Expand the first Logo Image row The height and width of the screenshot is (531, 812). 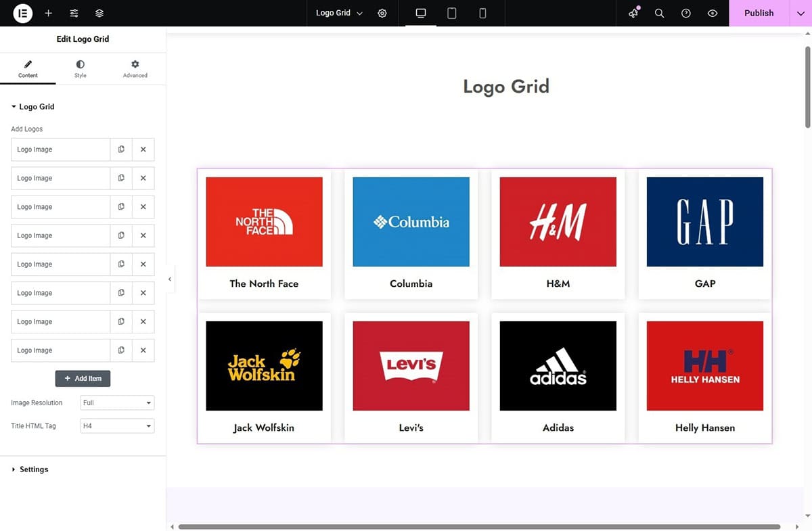tap(60, 149)
